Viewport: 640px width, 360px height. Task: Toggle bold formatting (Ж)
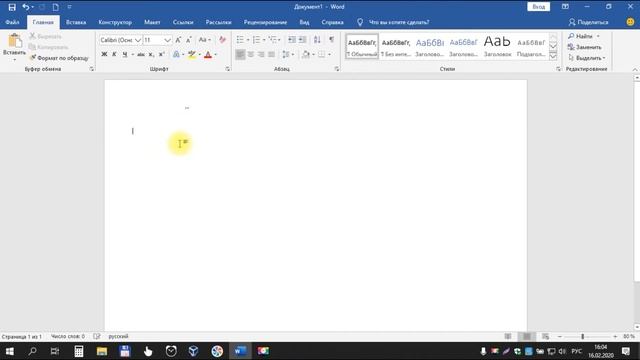(x=104, y=54)
